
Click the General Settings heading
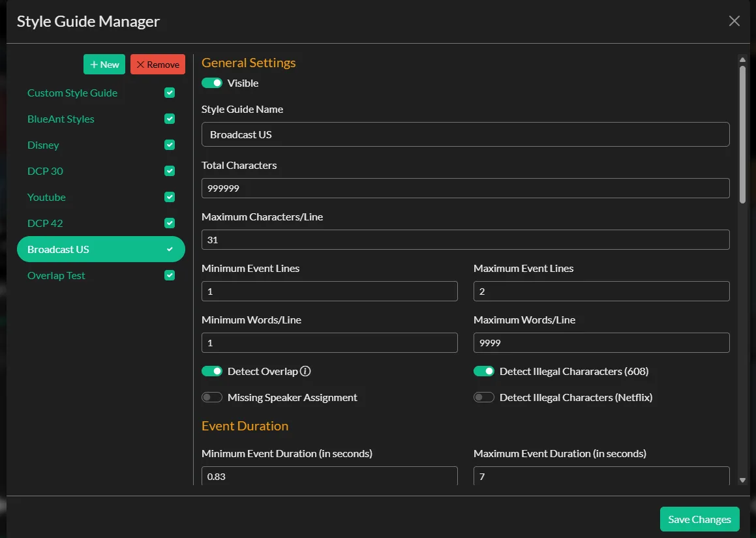tap(249, 63)
